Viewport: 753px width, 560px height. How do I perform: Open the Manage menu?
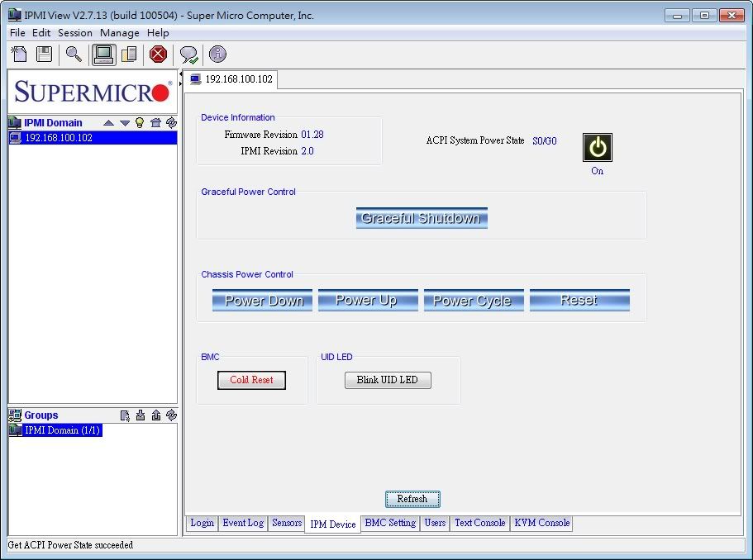[x=120, y=33]
